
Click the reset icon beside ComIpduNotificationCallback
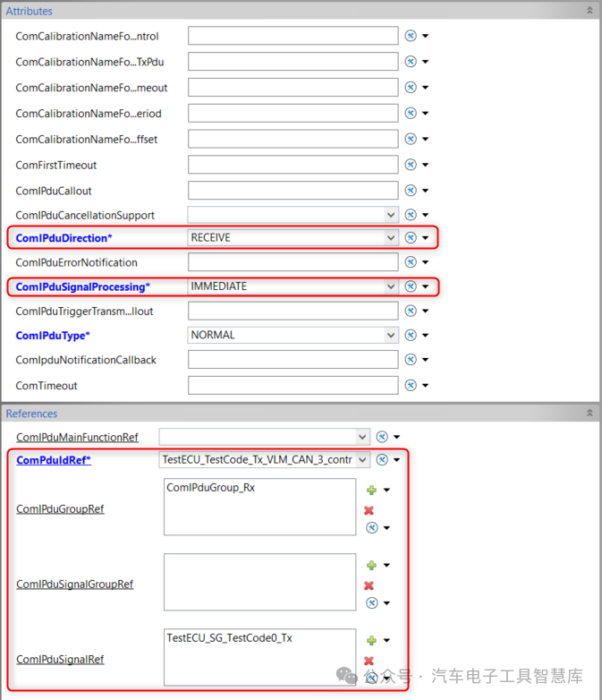click(411, 359)
